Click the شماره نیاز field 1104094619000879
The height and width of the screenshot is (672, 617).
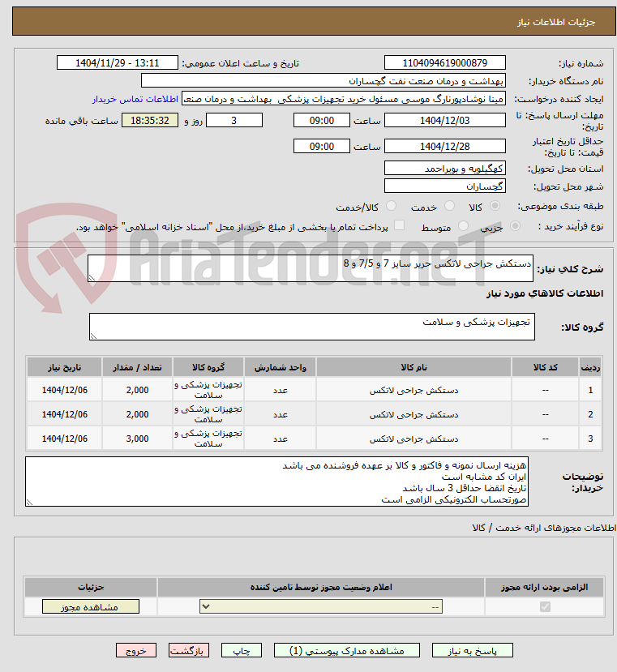click(x=444, y=62)
